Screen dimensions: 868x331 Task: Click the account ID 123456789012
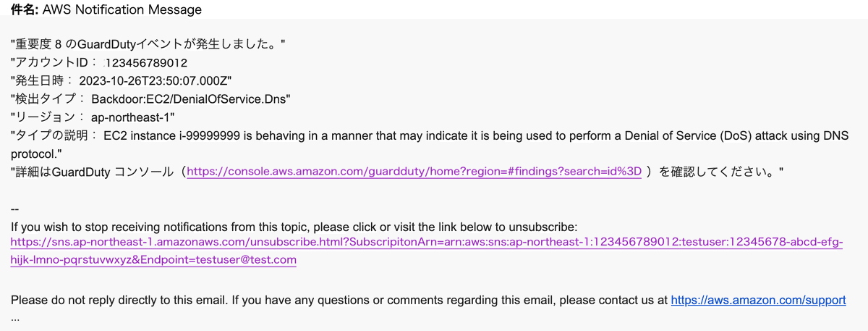click(x=146, y=63)
